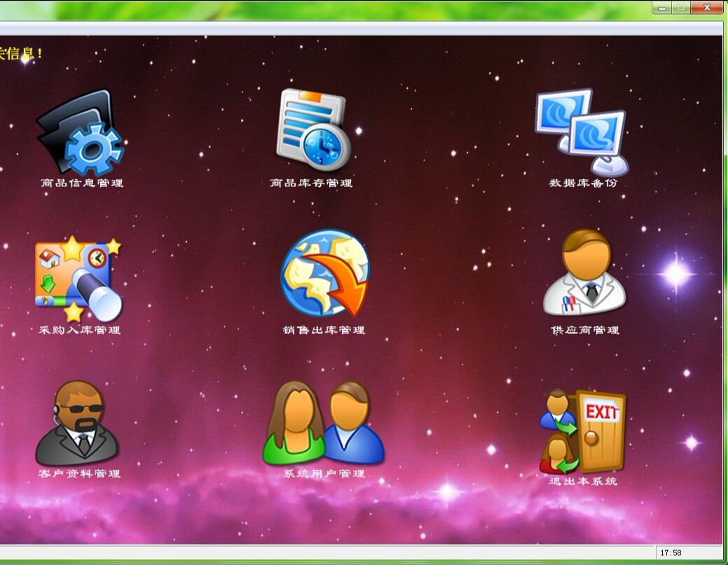Viewport: 728px width, 565px height.
Task: Click the 系统用户管理 text label
Action: [x=324, y=473]
